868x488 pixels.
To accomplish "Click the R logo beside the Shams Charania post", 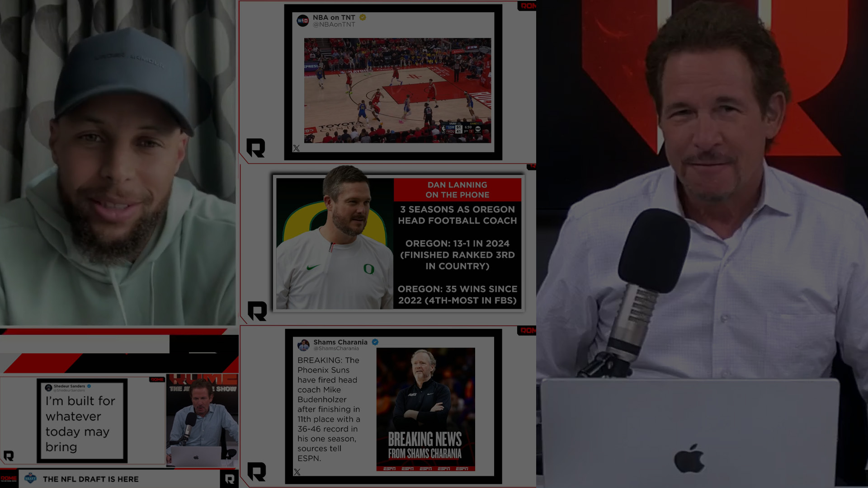I will coord(257,472).
